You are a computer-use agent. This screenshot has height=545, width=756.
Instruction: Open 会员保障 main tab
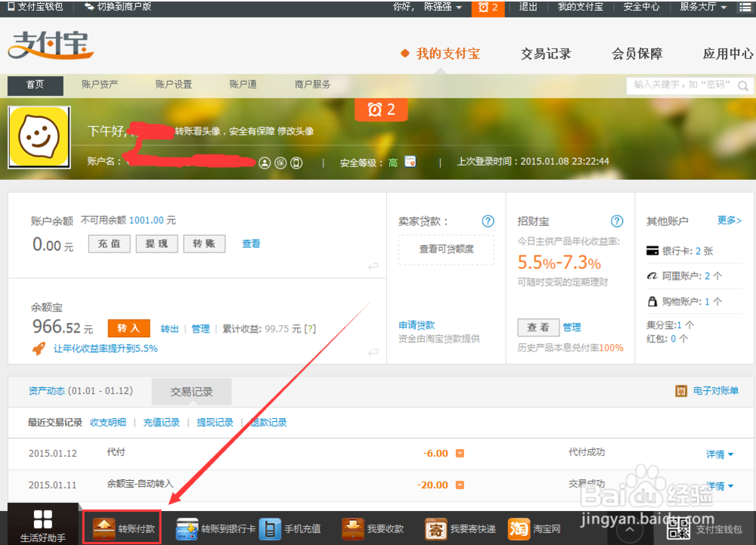(x=637, y=54)
